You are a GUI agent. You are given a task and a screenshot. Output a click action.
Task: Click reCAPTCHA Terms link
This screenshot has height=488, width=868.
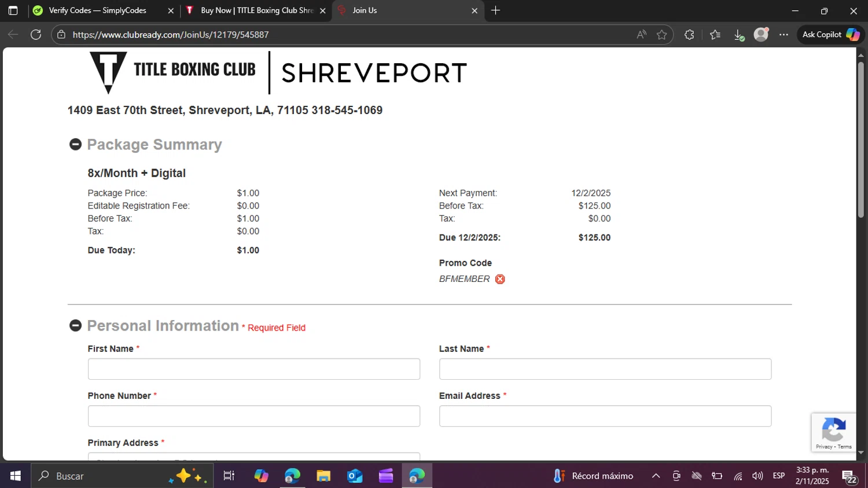click(845, 447)
